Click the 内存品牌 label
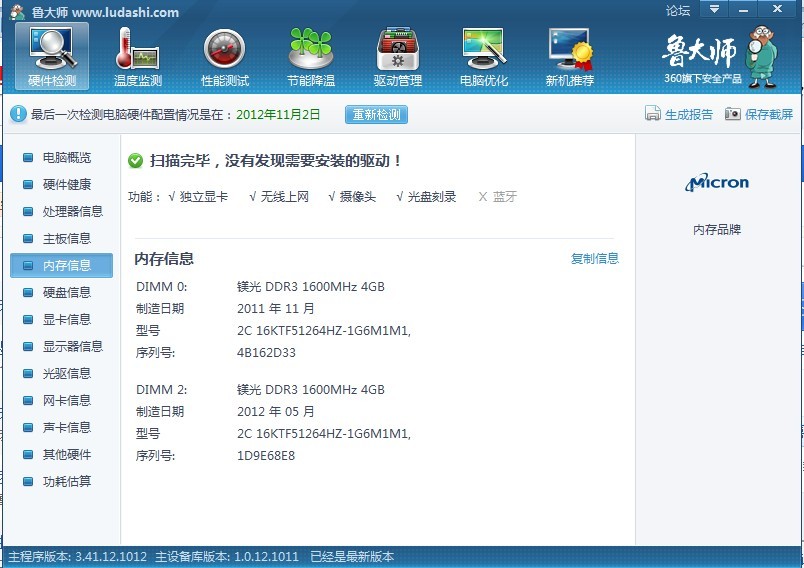 coord(717,230)
